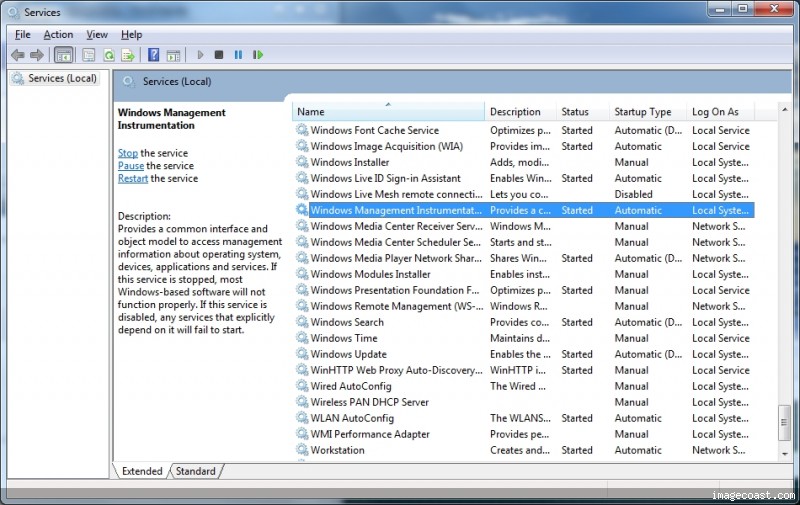Click gear icon beside Windows Time

tap(302, 338)
